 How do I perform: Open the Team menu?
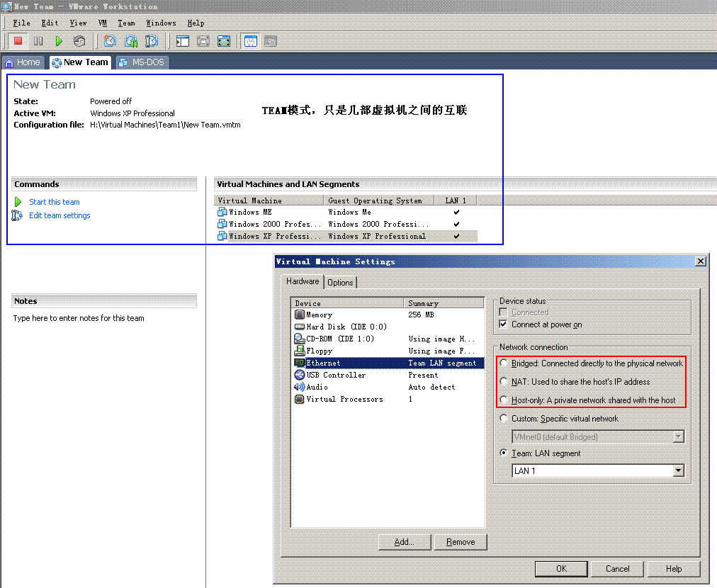126,23
